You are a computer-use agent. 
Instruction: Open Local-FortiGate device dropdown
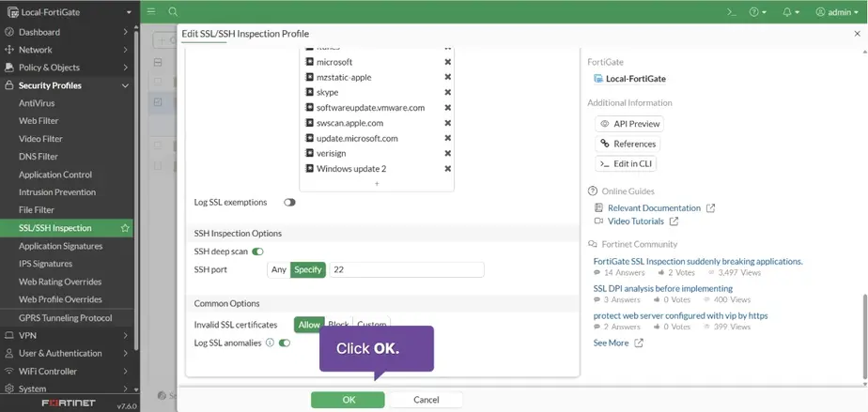click(70, 11)
